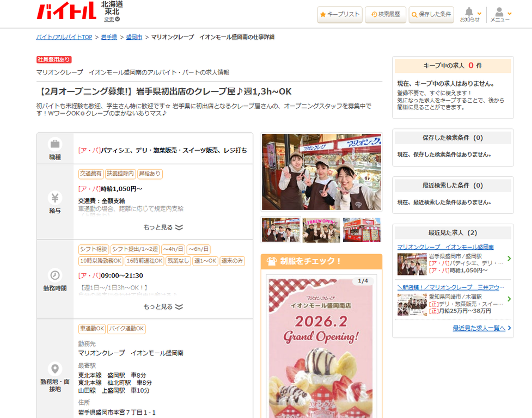This screenshot has height=418, width=532.
Task: Click 最近検索した条件 (0) header
Action: pyautogui.click(x=452, y=186)
